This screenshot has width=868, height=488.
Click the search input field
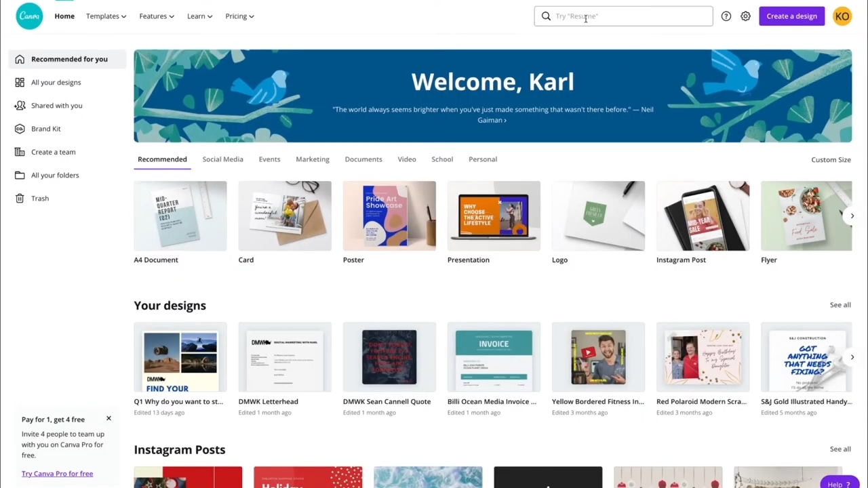pyautogui.click(x=623, y=16)
